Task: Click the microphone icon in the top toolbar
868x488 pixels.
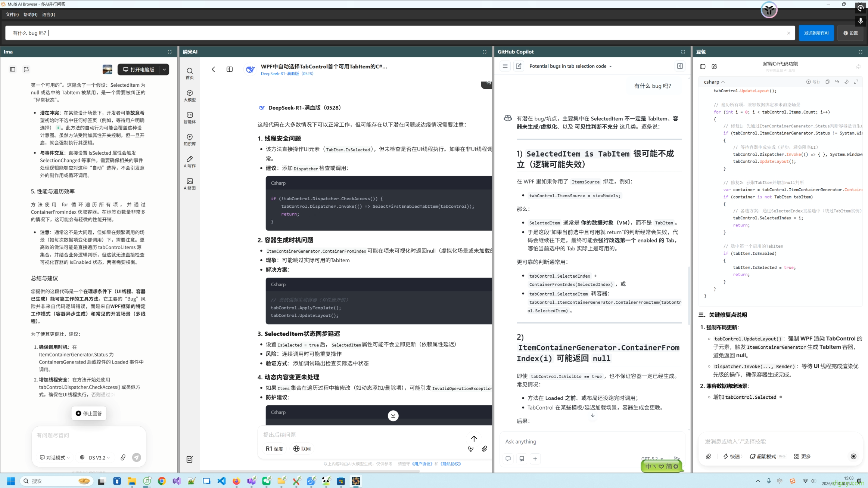Action: (x=861, y=21)
